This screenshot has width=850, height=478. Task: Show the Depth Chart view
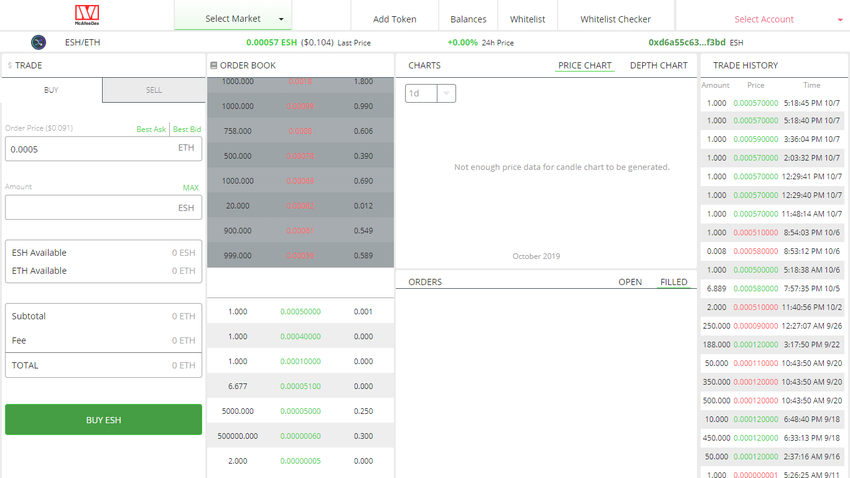tap(658, 66)
